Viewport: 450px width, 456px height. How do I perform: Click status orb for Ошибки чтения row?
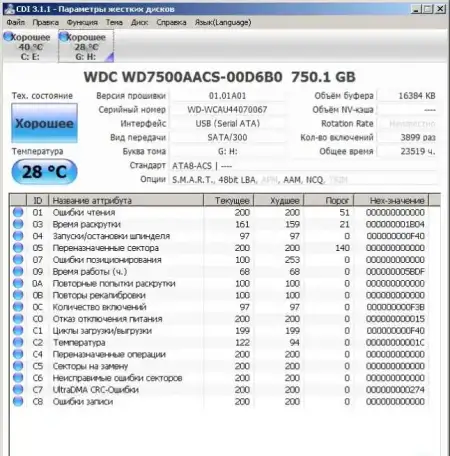coord(18,212)
